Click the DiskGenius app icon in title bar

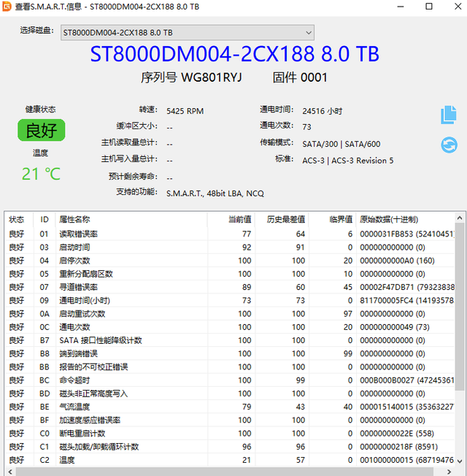(x=7, y=7)
